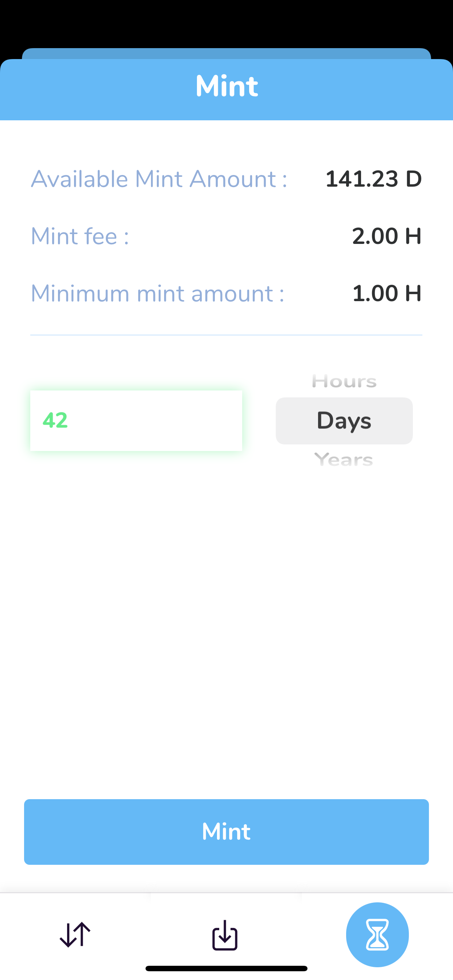The height and width of the screenshot is (980, 453).
Task: Tap the home indicator bar
Action: pyautogui.click(x=226, y=968)
